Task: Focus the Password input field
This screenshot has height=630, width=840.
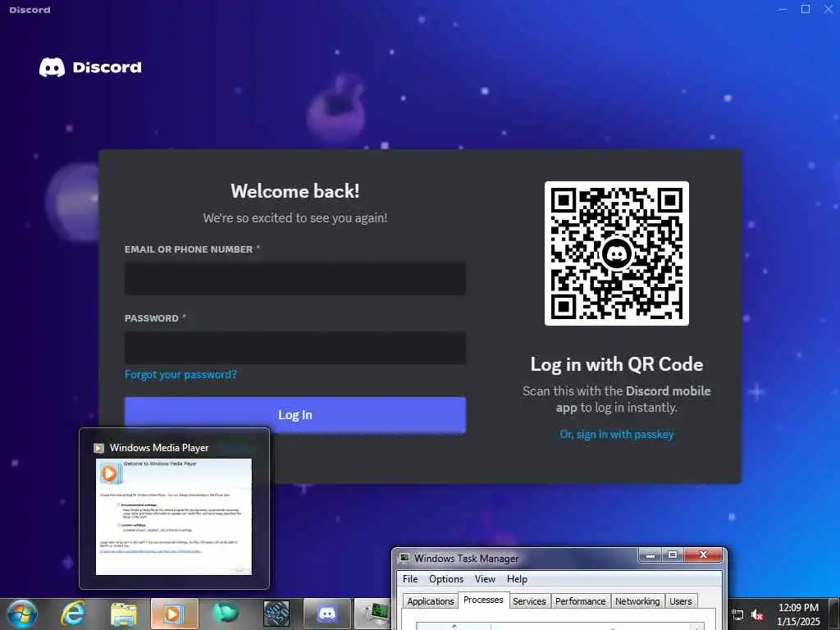Action: coord(295,348)
